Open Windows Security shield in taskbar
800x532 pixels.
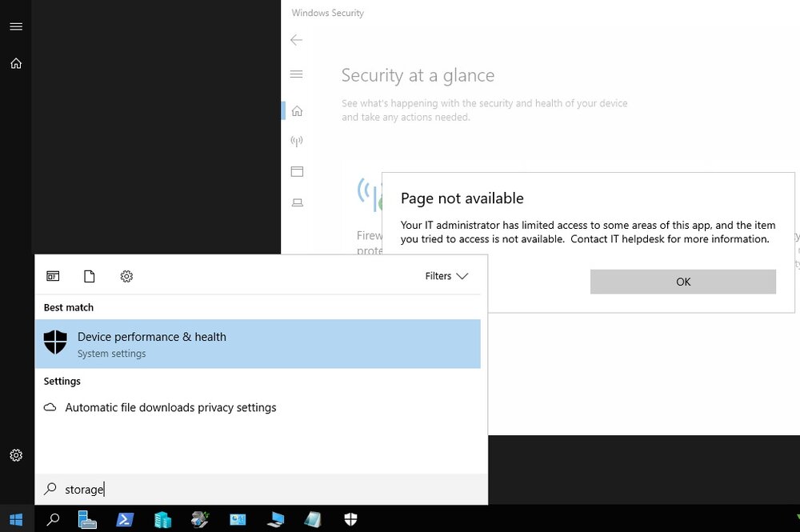[x=350, y=519]
